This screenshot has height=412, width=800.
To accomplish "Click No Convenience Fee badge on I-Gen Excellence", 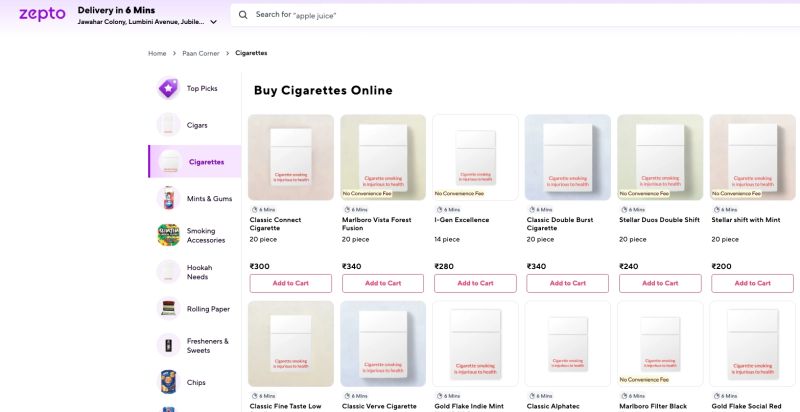I will [x=459, y=194].
